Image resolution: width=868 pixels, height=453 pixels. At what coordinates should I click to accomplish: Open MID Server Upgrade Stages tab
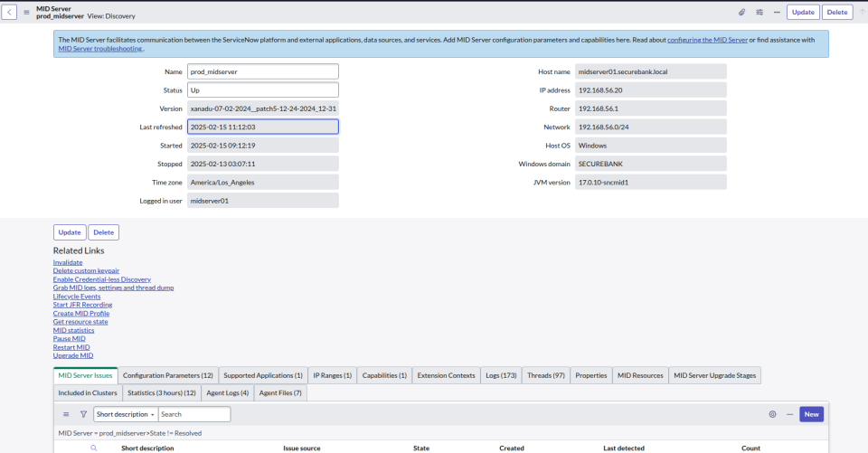click(x=714, y=375)
